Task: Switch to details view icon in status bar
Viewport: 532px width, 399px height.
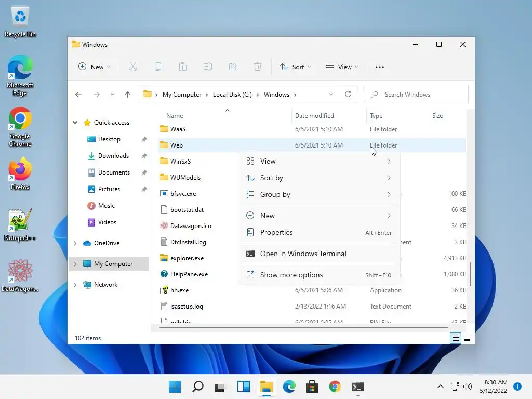Action: [456, 338]
